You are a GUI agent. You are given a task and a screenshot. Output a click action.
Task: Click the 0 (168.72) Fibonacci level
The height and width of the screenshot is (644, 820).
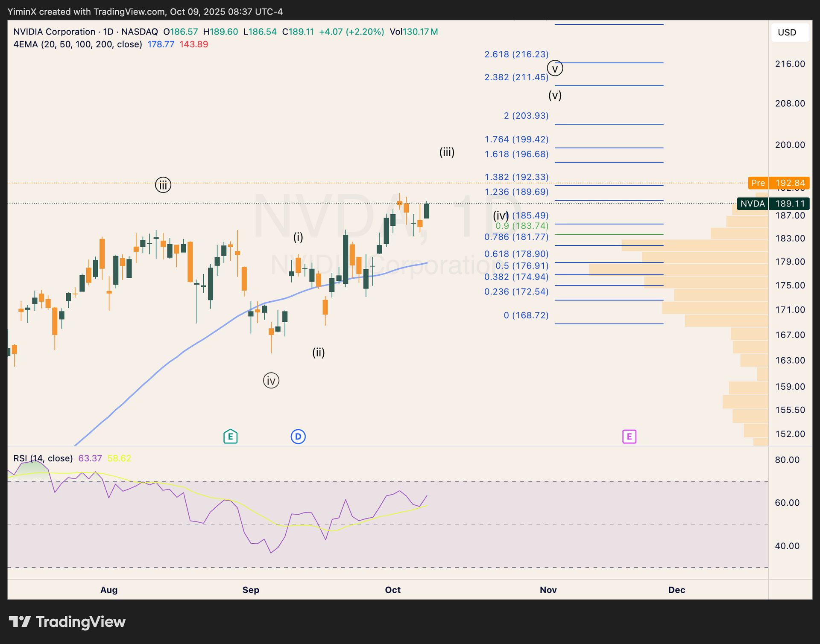[x=526, y=315]
